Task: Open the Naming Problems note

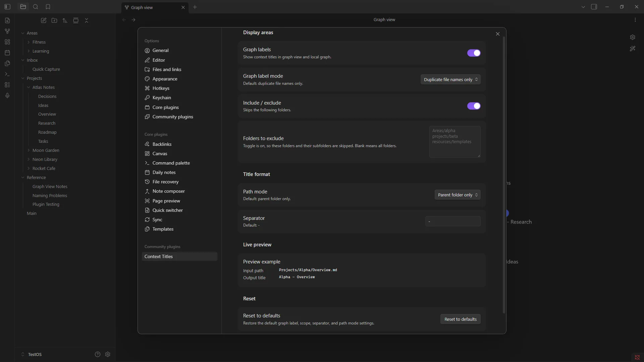Action: click(50, 195)
